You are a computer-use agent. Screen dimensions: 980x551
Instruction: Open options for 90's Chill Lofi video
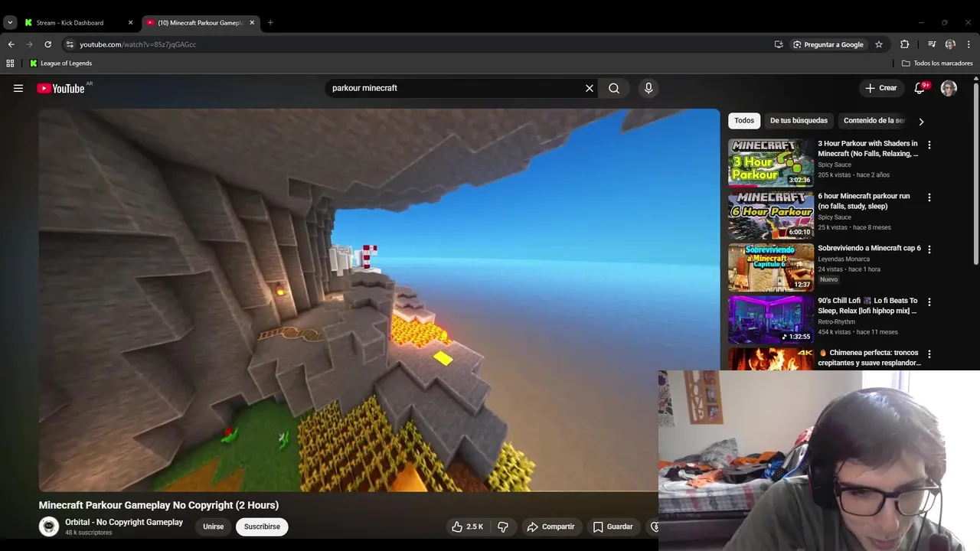click(929, 302)
